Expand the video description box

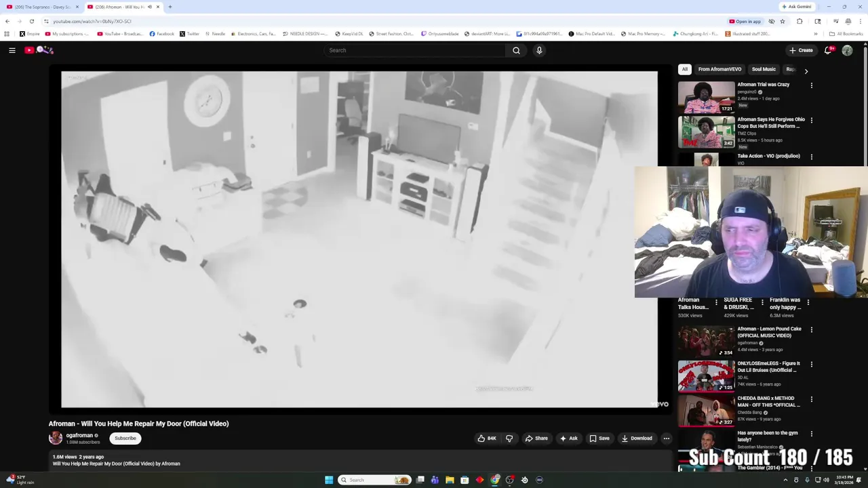pos(360,460)
